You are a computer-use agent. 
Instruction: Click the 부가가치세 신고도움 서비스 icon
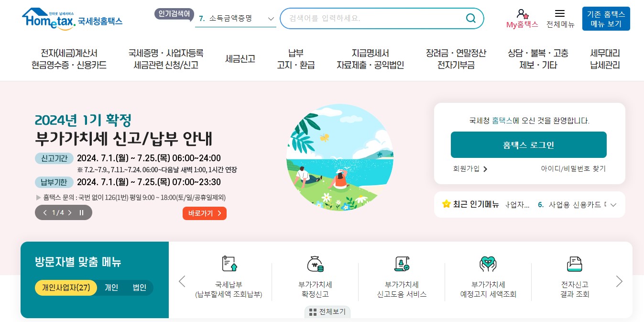point(402,264)
